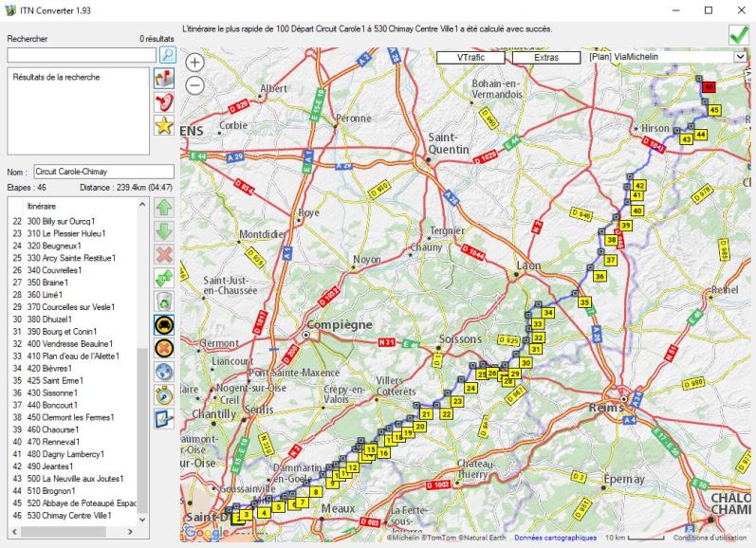Open the Données cartographiques link

(x=555, y=538)
